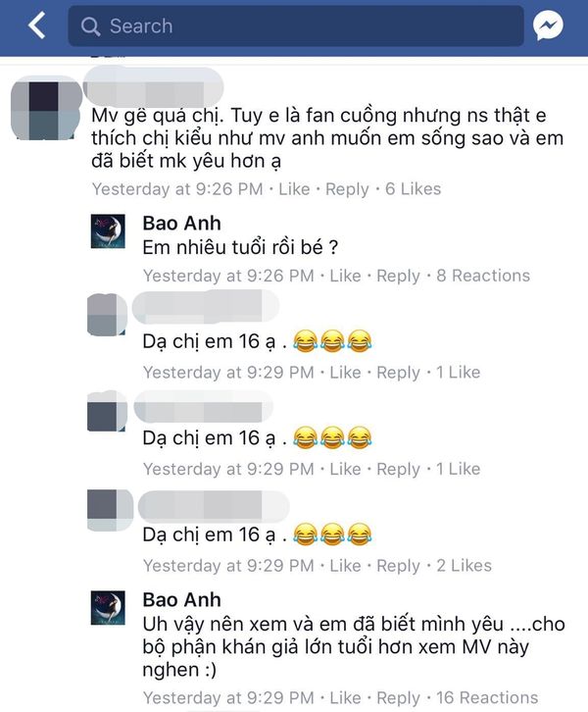Show the 16 Reactions list
588x712 pixels.
pos(487,697)
